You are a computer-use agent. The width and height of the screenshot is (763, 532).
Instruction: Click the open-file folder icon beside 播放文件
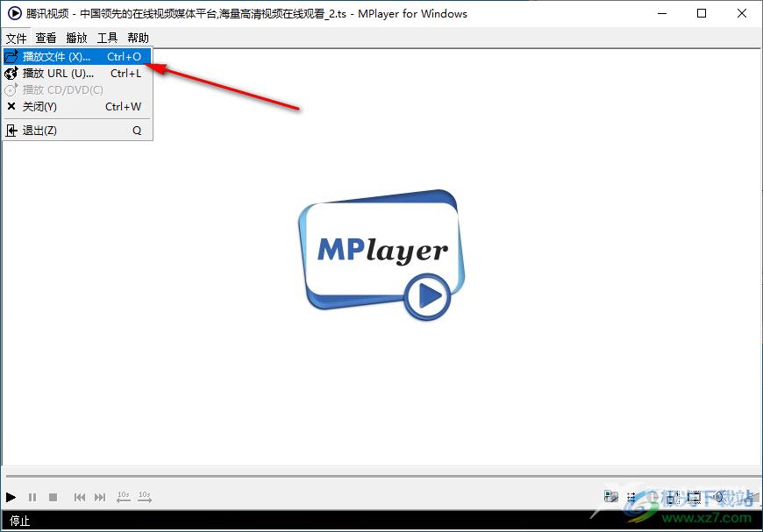point(11,56)
